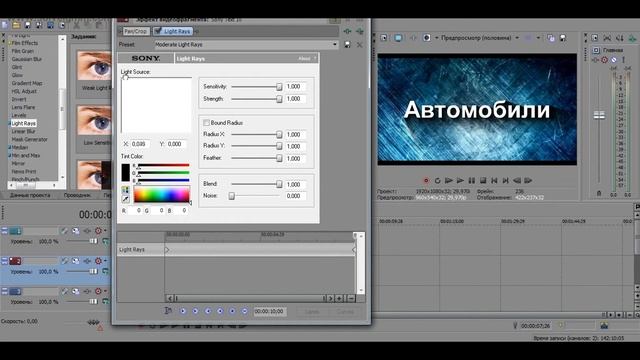Image resolution: width=640 pixels, height=360 pixels.
Task: Toggle sync cursor in keyframe controller
Action: pos(168,311)
